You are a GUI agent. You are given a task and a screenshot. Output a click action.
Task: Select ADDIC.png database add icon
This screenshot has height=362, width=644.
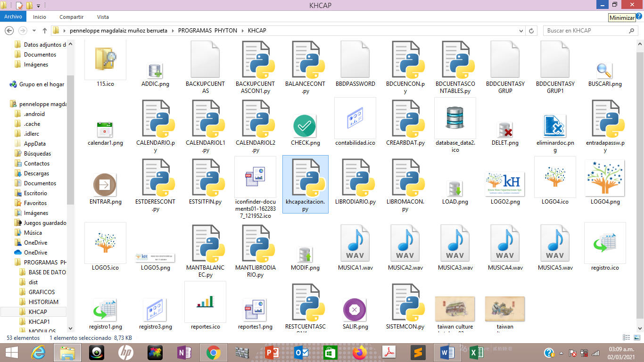[155, 71]
